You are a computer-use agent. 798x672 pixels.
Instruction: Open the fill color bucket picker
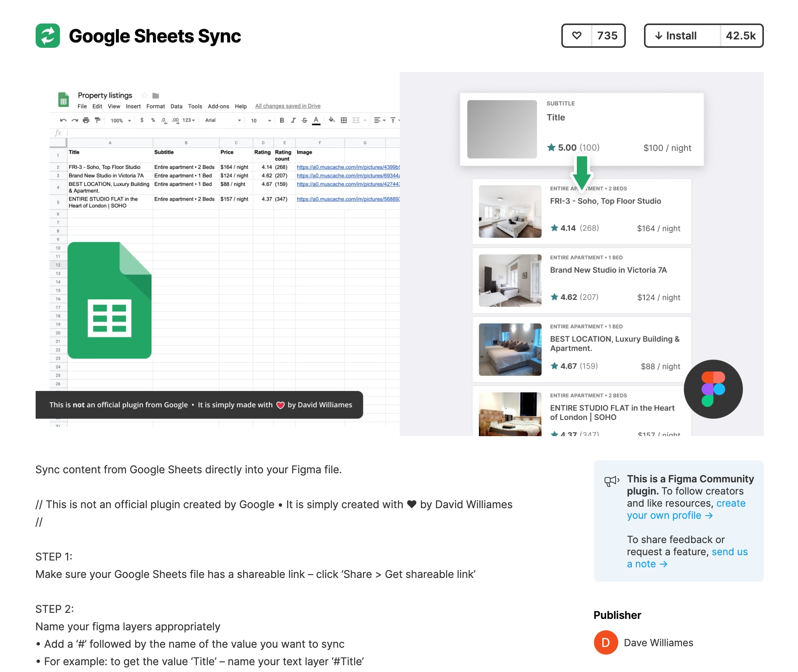pos(331,120)
